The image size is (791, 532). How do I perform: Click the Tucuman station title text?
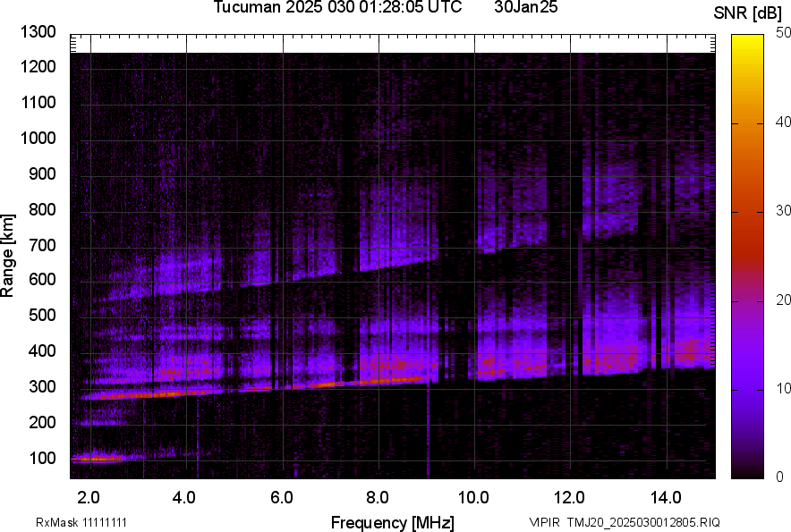pyautogui.click(x=337, y=8)
